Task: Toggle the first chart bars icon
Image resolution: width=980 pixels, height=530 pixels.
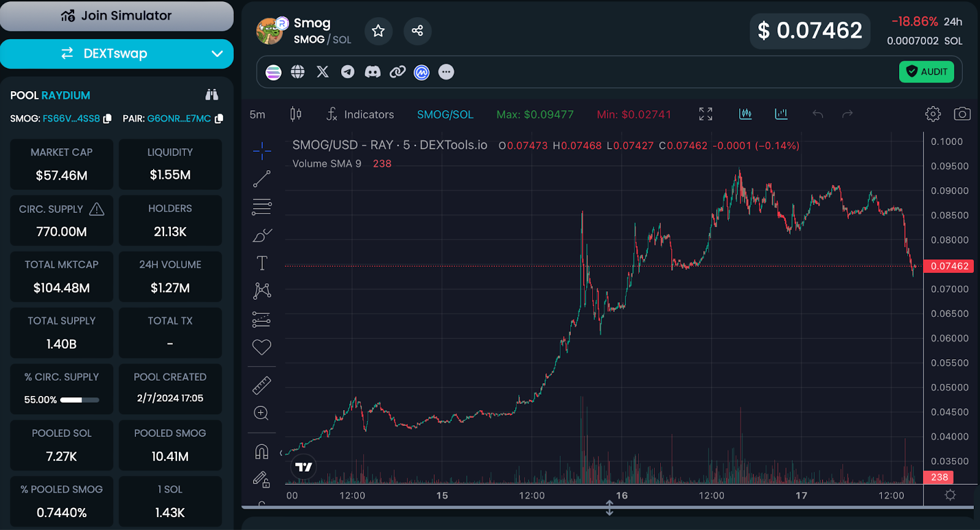Action: pos(745,114)
